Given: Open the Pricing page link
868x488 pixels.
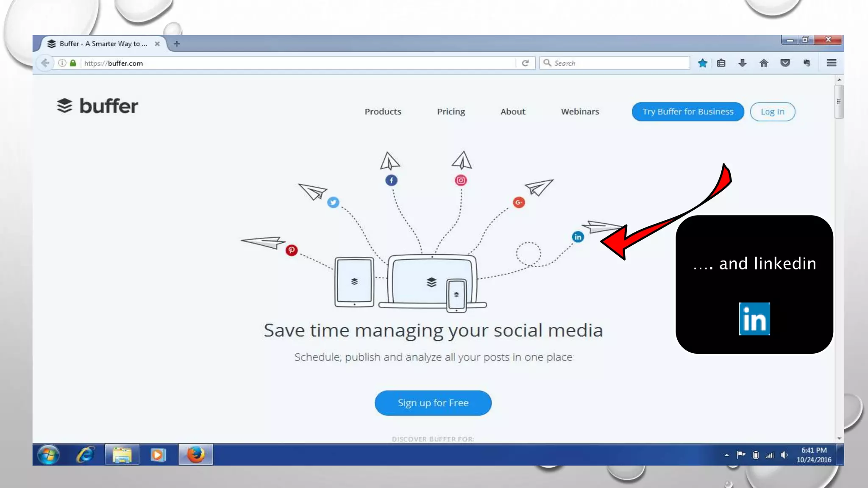Looking at the screenshot, I should (451, 111).
